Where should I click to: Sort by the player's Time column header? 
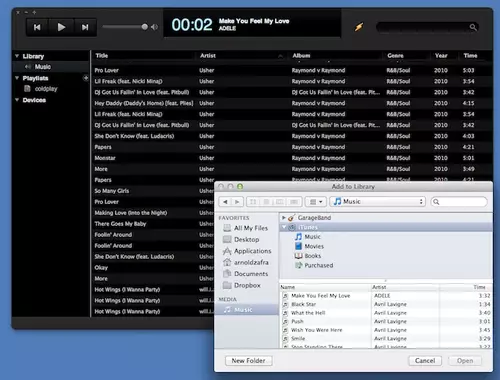(470, 56)
